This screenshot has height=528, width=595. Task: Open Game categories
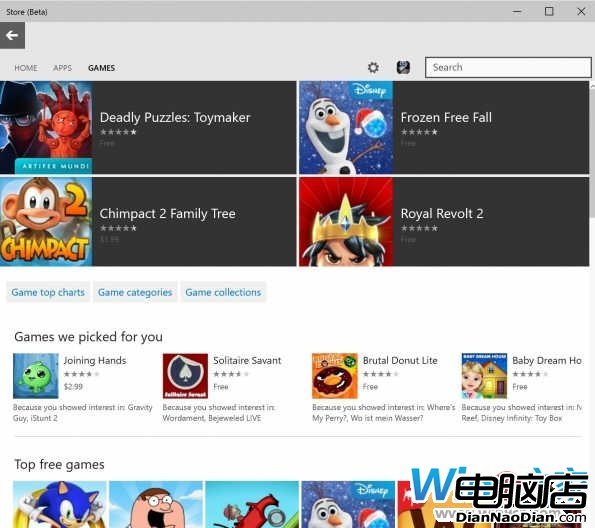[135, 292]
